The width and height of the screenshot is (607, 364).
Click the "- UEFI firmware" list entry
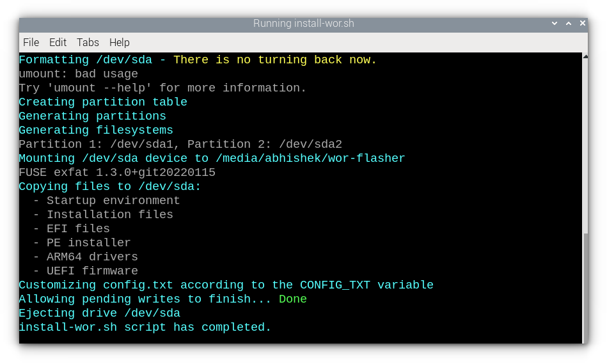(85, 271)
